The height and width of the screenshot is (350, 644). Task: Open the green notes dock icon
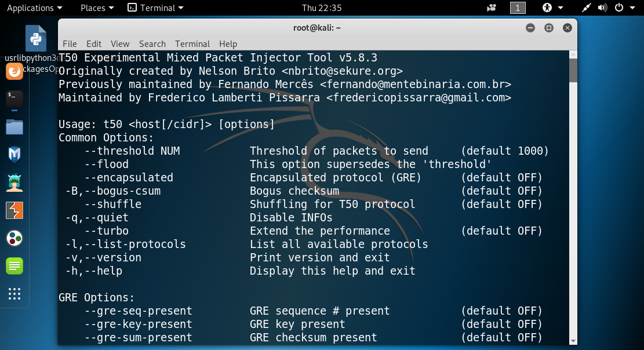click(14, 266)
